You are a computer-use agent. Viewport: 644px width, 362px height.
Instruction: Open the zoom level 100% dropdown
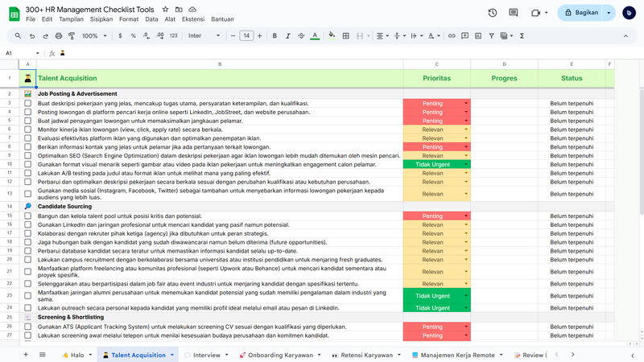click(94, 36)
